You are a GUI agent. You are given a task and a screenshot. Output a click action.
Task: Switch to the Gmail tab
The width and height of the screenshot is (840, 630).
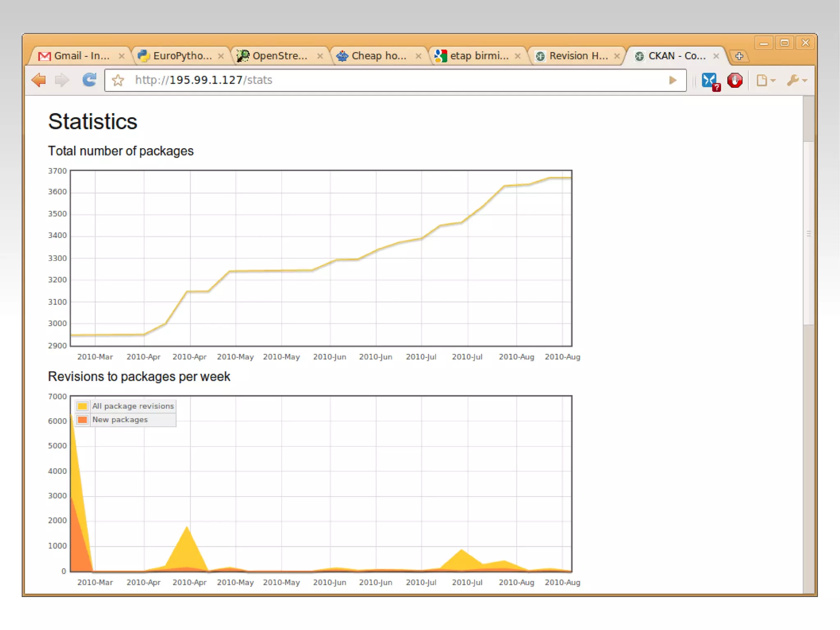coord(81,56)
